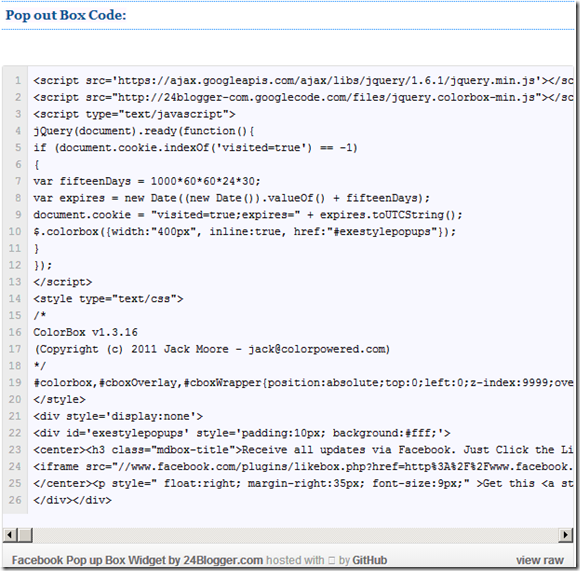
Task: Click '<style type="text/css">' line
Action: 108,298
